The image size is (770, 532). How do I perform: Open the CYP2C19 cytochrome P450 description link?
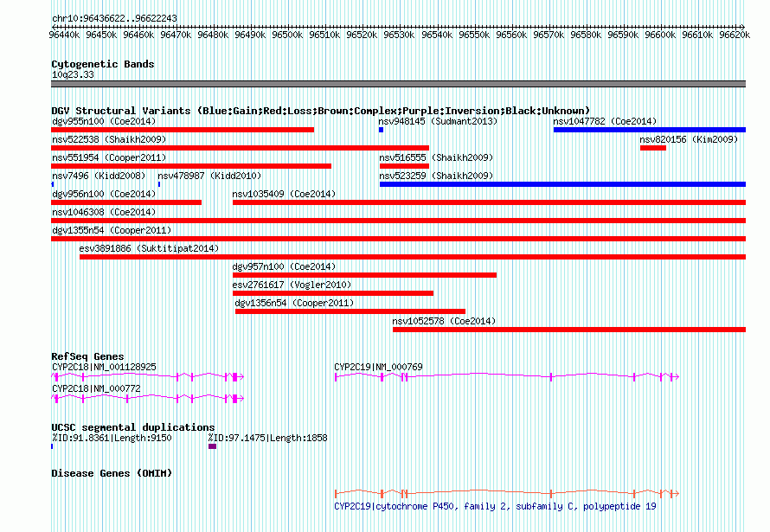(x=495, y=506)
